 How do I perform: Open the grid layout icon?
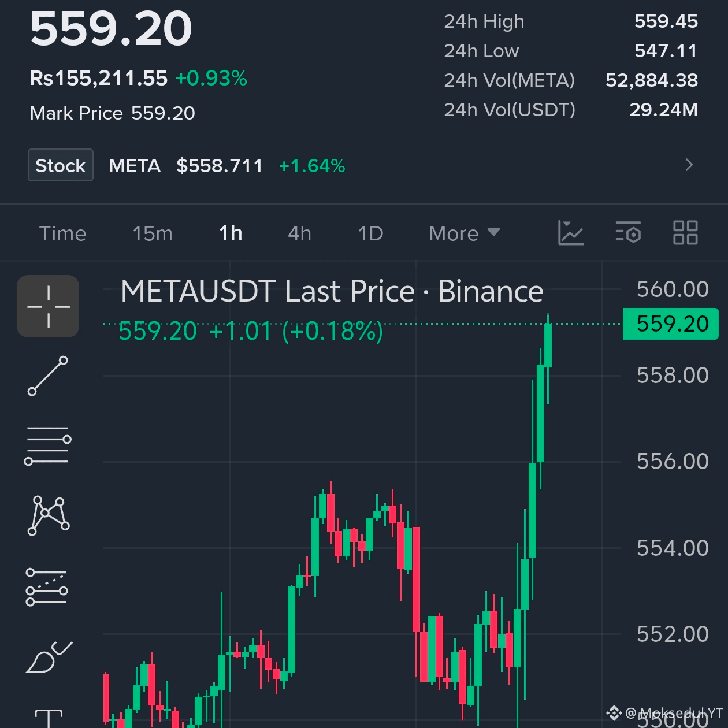686,233
